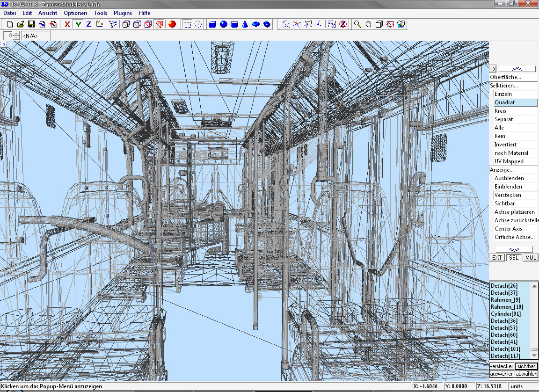
Task: Open the Optionen menu
Action: (75, 13)
